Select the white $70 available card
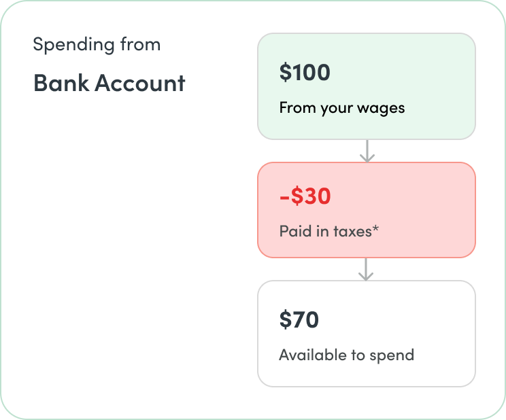Viewport: 506px width, 420px height. (x=367, y=334)
